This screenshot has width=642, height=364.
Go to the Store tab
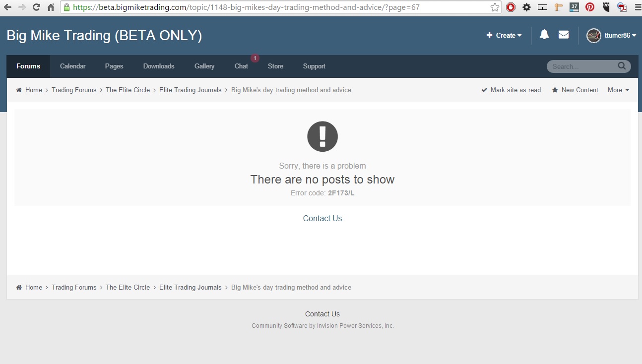(x=275, y=66)
